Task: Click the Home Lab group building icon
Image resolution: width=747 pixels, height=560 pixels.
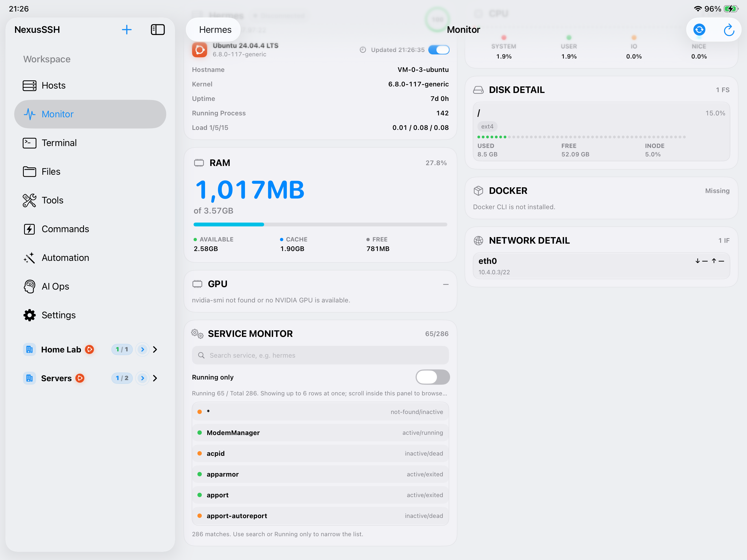Action: (29, 349)
